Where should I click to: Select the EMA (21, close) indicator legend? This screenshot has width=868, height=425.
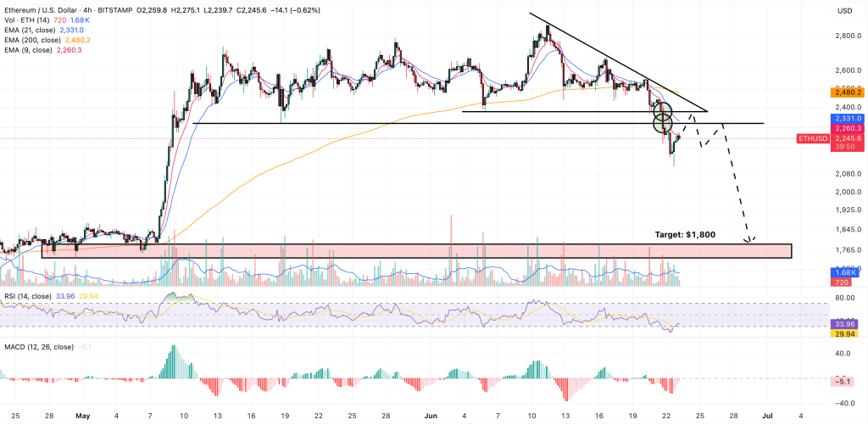click(x=30, y=31)
